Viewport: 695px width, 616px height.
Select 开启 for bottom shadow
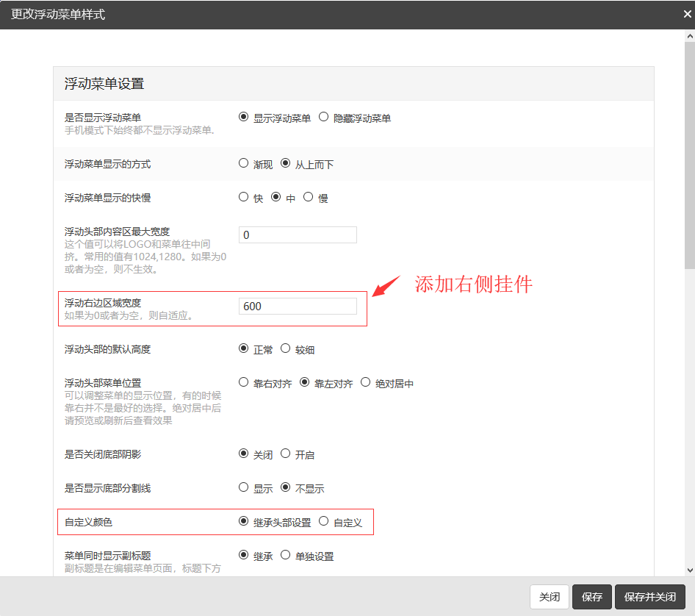[286, 454]
